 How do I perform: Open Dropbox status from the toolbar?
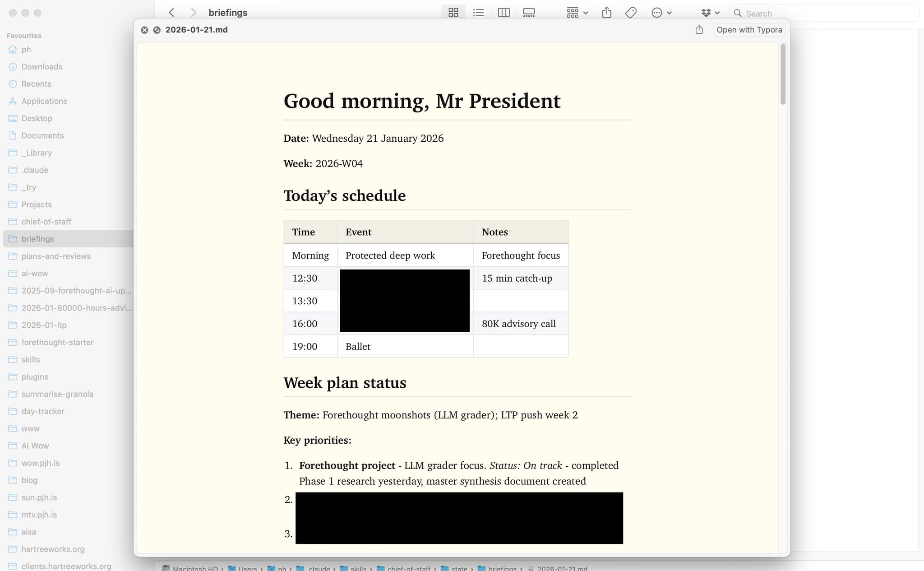pos(706,12)
